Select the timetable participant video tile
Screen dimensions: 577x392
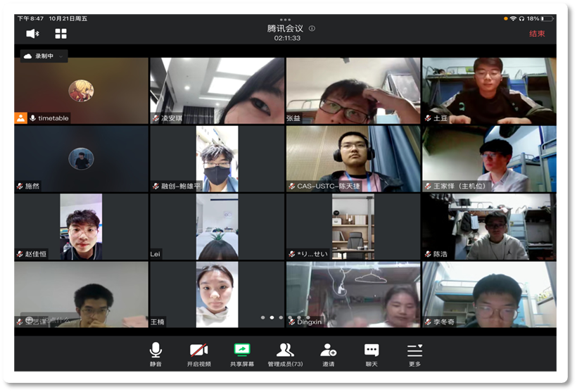point(81,91)
